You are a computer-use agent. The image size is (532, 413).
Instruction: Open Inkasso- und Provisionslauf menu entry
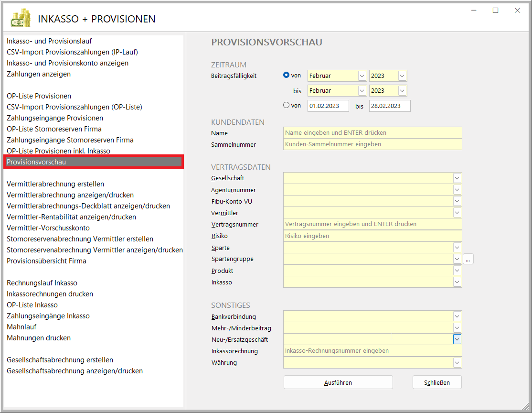49,41
